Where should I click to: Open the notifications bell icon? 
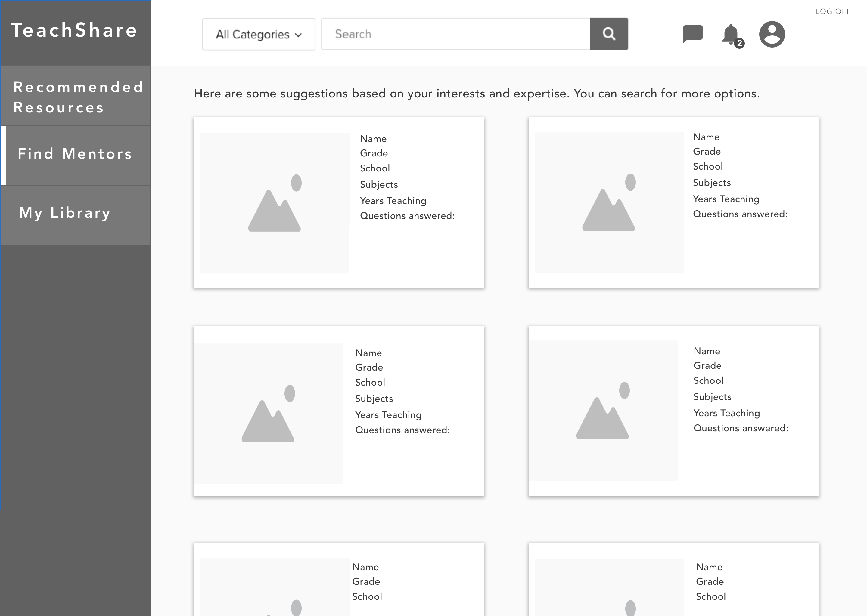point(730,34)
